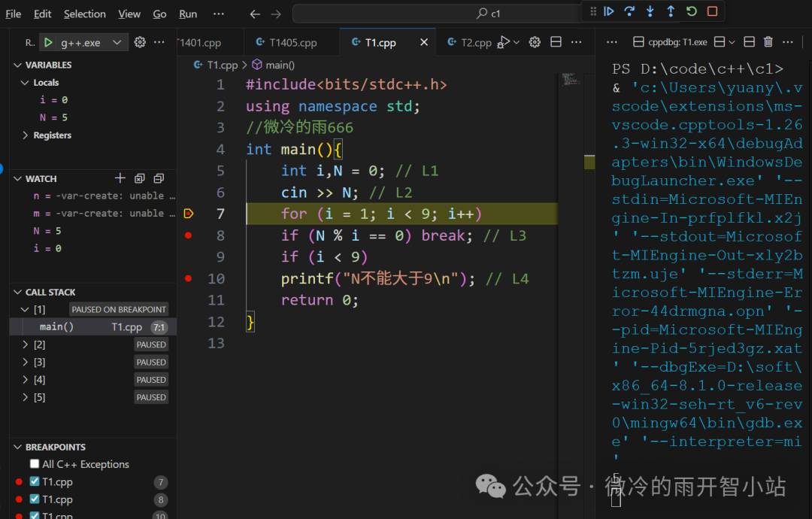Remove breakpoint dot on line 10 gutter

189,278
